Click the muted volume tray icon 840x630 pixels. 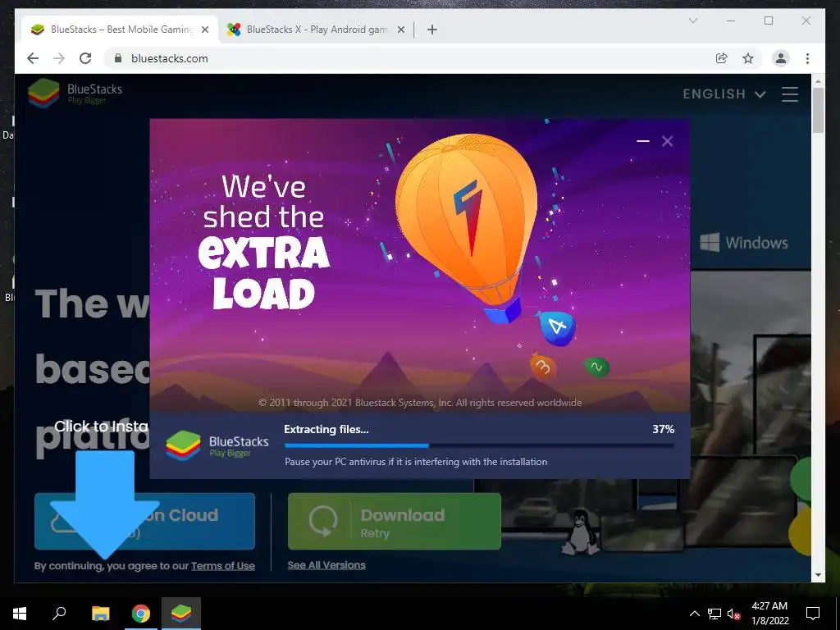[733, 614]
